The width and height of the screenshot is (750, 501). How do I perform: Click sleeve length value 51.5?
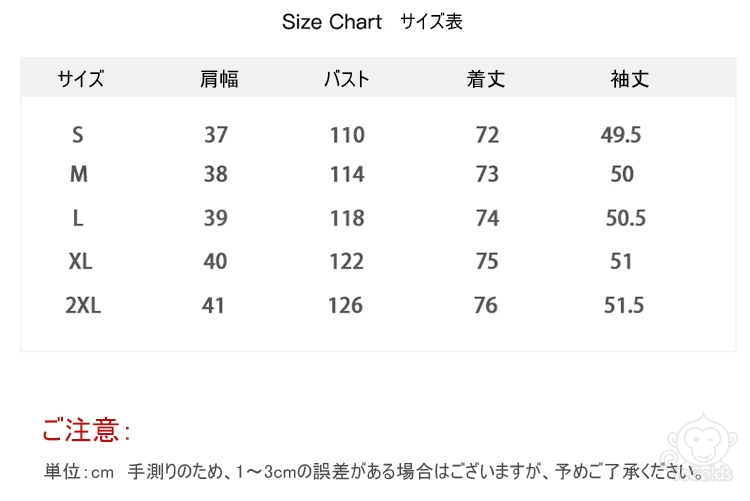pos(624,306)
